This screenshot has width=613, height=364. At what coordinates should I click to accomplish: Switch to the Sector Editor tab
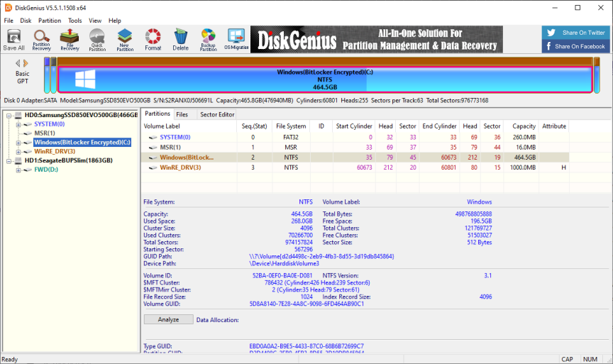[x=216, y=114]
